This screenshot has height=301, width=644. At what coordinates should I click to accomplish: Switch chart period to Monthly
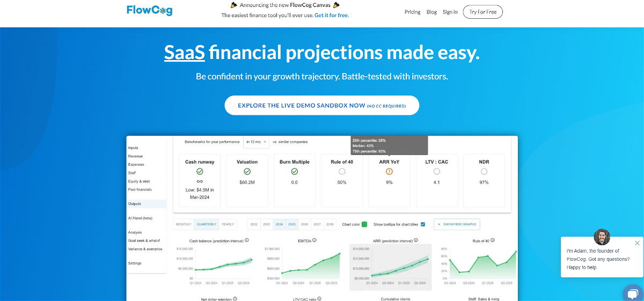coord(184,224)
